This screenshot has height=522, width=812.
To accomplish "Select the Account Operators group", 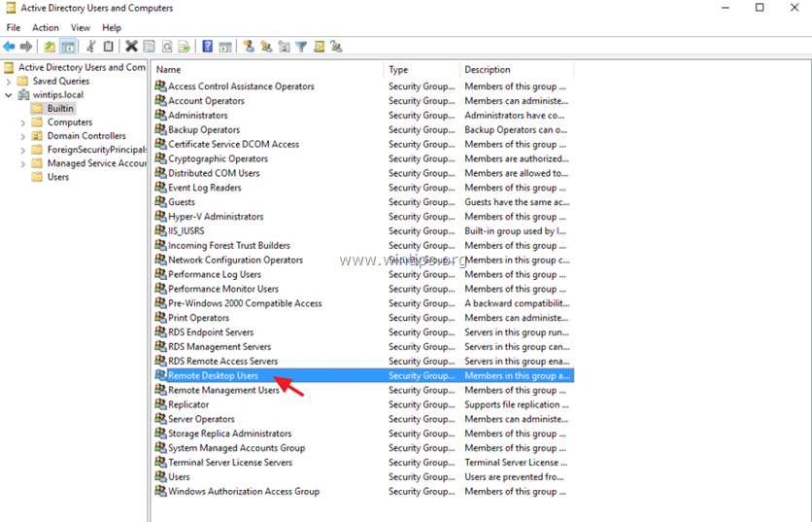I will [364, 100].
